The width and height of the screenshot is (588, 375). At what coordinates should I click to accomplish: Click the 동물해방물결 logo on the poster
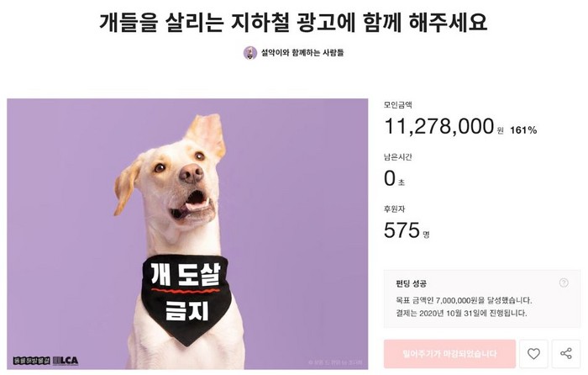click(32, 361)
